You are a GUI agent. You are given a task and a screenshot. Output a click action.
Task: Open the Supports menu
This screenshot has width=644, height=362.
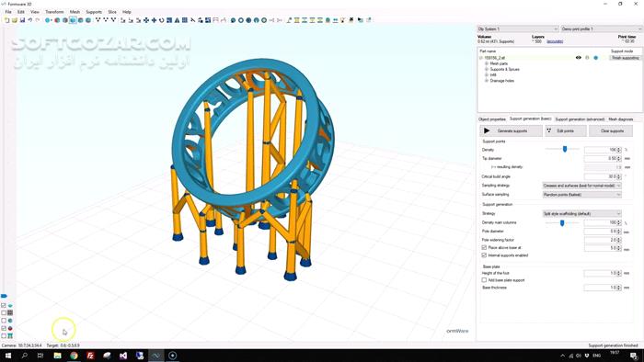94,12
